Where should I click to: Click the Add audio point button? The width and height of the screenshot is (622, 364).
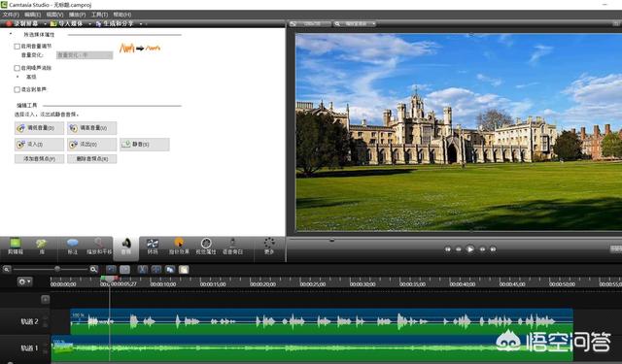tap(39, 159)
